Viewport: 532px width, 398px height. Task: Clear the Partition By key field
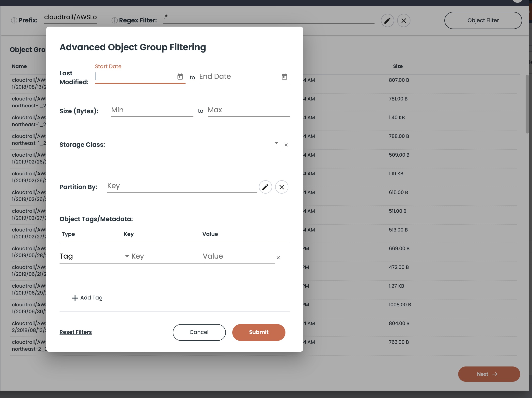[282, 187]
